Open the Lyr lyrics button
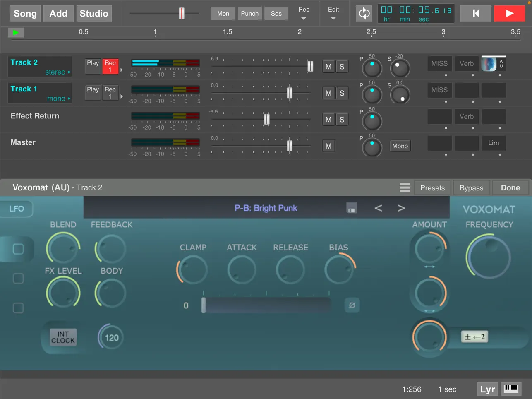The height and width of the screenshot is (399, 532). [x=487, y=389]
